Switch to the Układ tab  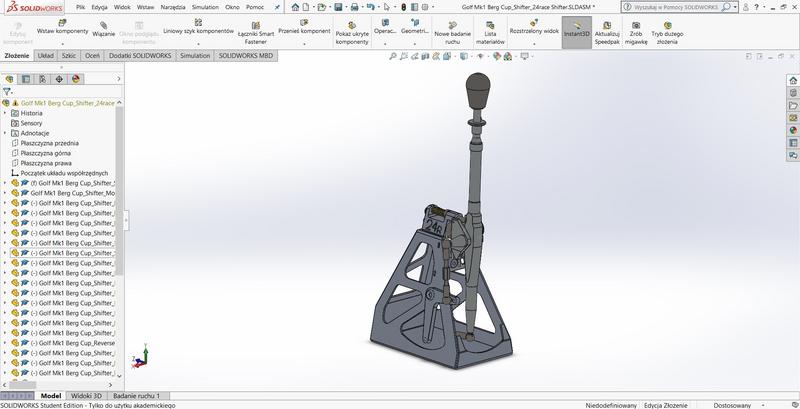coord(45,56)
